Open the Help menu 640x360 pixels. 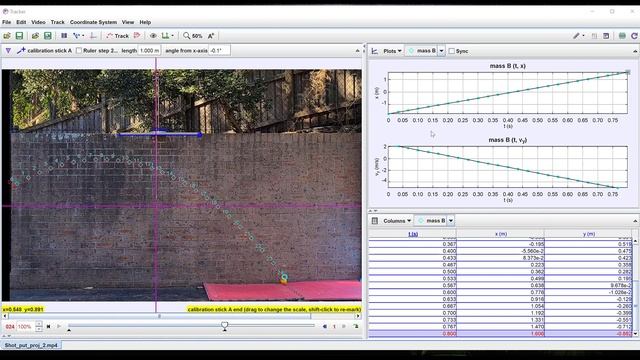point(145,22)
